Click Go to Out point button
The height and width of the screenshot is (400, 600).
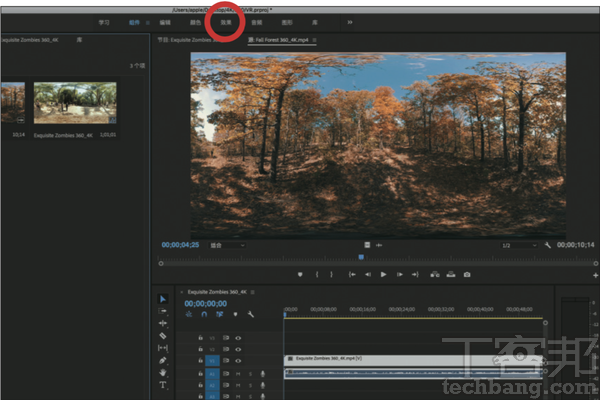point(415,274)
